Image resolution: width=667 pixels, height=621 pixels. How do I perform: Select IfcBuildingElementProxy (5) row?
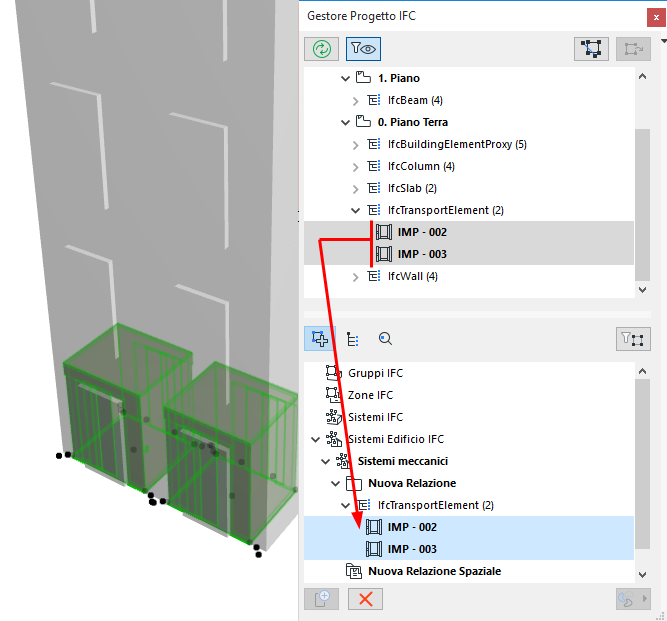(457, 145)
